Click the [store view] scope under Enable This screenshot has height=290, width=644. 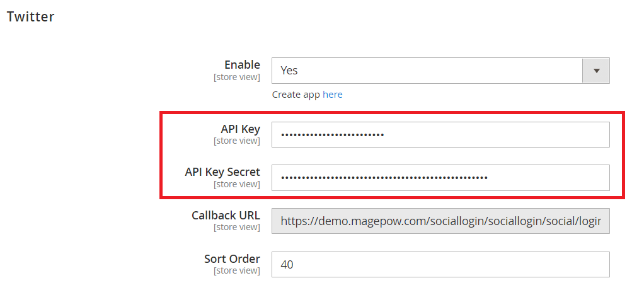[237, 78]
